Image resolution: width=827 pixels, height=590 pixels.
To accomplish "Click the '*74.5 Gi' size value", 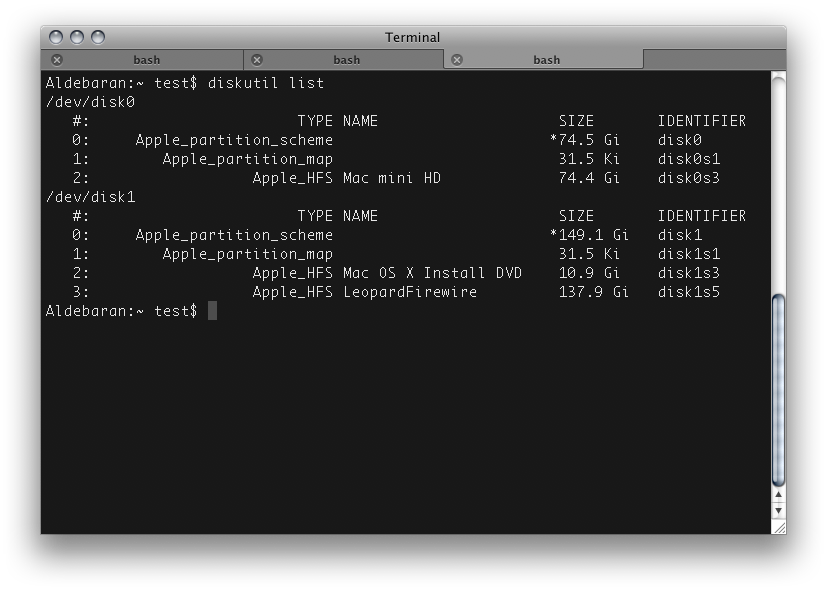I will (584, 140).
